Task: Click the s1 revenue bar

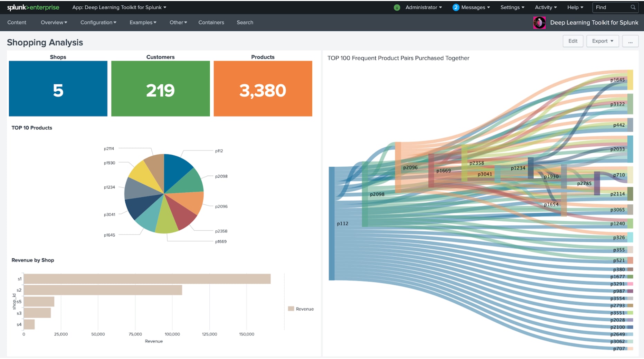Action: click(x=147, y=279)
